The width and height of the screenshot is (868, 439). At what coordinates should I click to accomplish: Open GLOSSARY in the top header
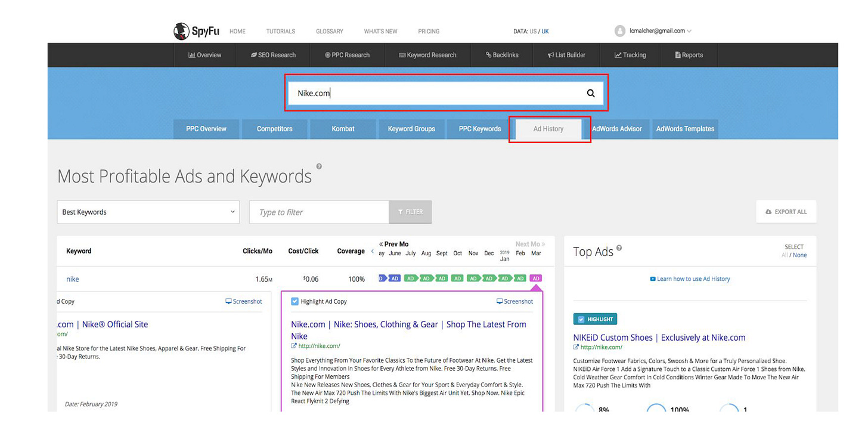click(x=330, y=32)
